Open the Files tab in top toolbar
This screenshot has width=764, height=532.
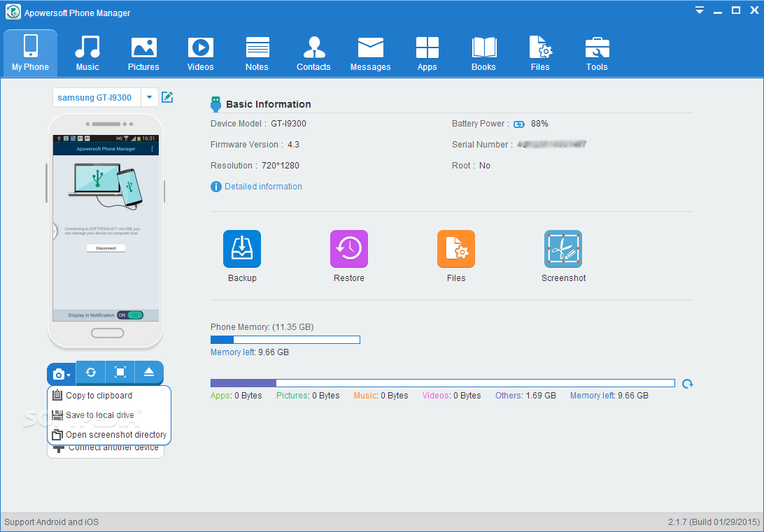pyautogui.click(x=540, y=54)
